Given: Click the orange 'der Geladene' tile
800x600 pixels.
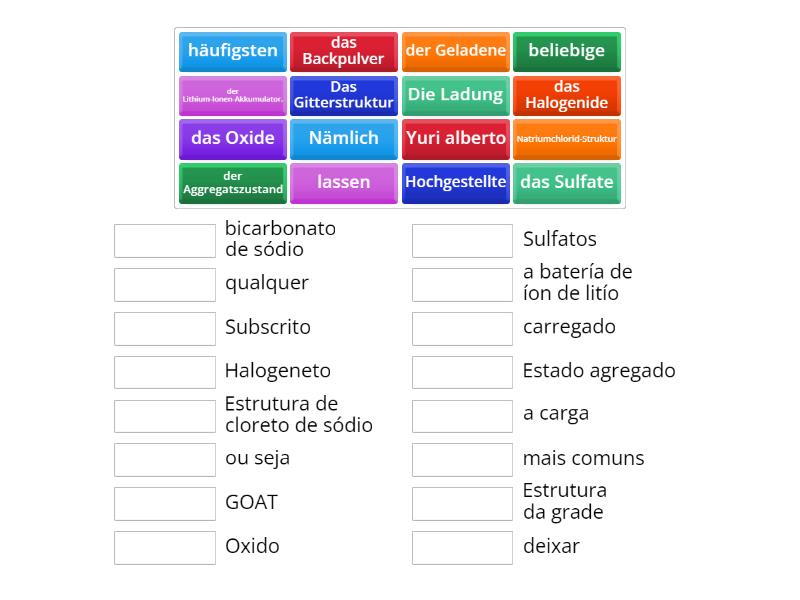Looking at the screenshot, I should [x=456, y=52].
